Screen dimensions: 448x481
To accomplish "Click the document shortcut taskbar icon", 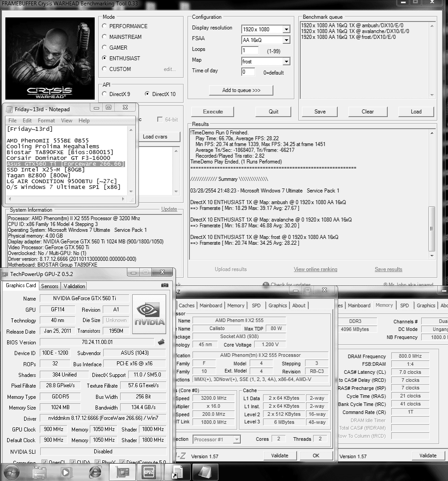I will [177, 473].
